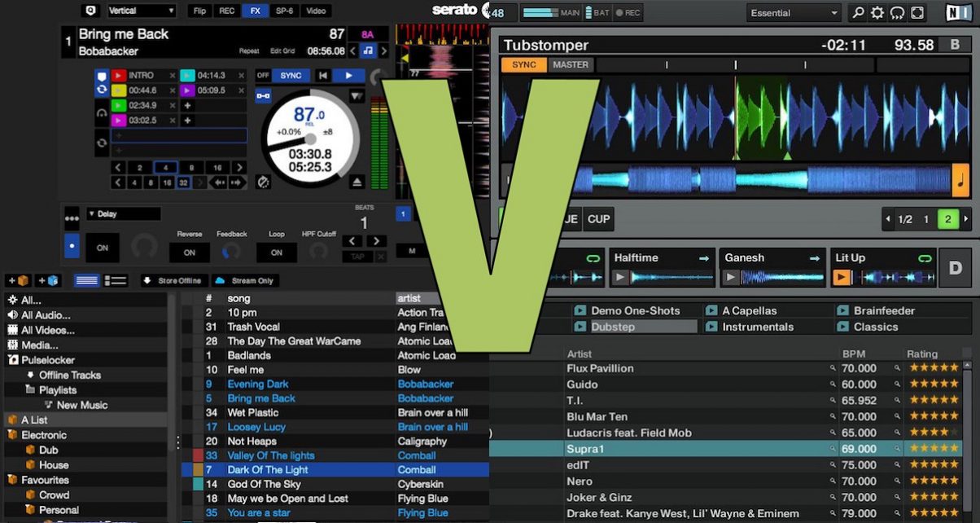This screenshot has width=980, height=523.
Task: Open the SP-6 sampler tab
Action: [x=284, y=11]
